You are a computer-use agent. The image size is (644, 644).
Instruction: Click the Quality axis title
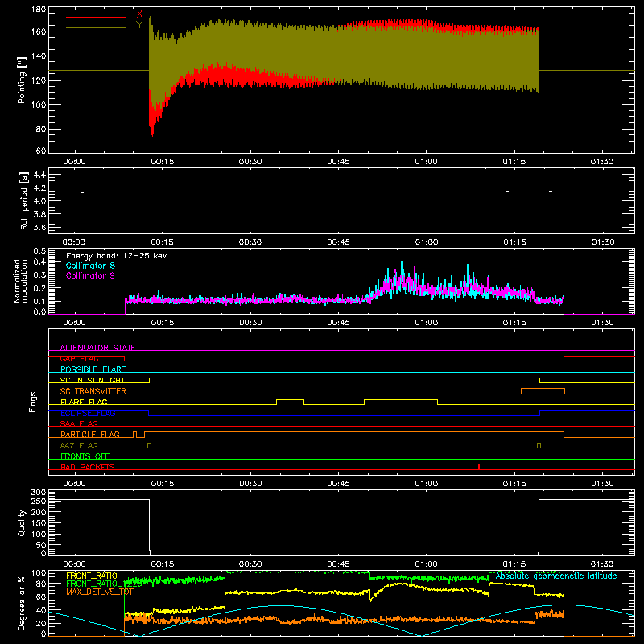point(22,522)
